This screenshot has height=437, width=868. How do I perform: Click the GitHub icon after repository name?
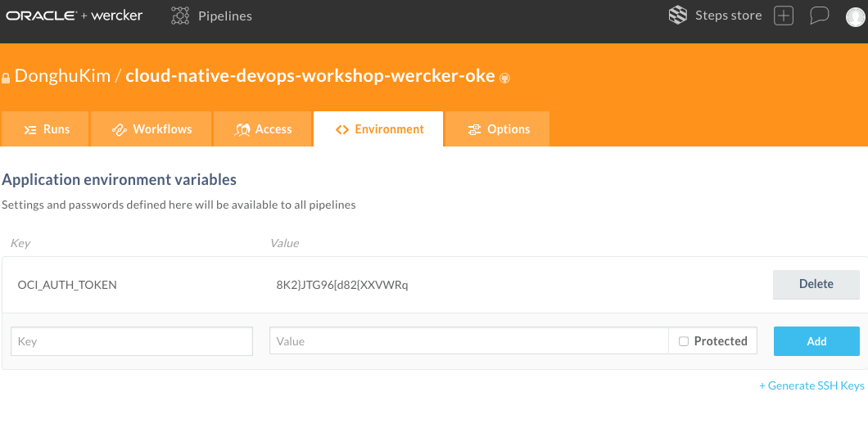coord(504,78)
